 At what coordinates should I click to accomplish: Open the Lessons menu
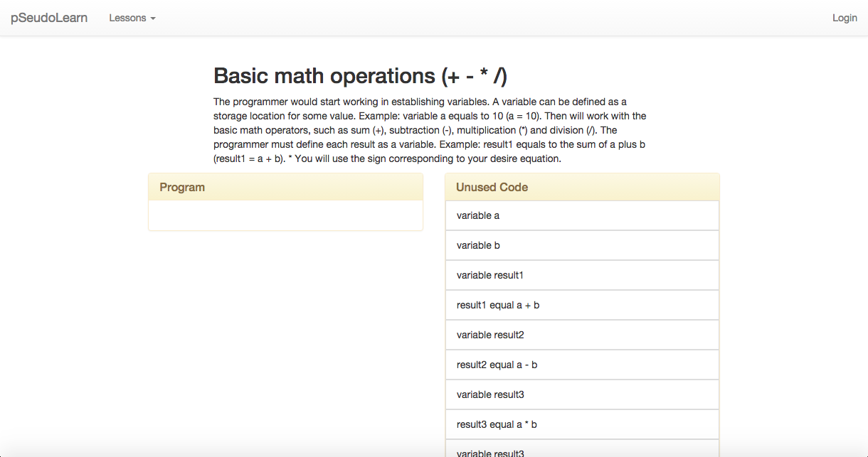pyautogui.click(x=132, y=18)
